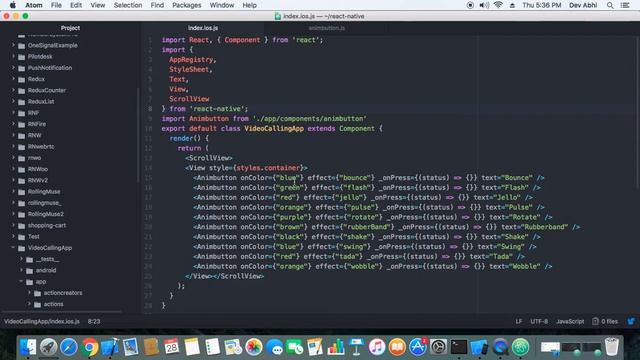Select the ReduxList folder

coord(41,102)
